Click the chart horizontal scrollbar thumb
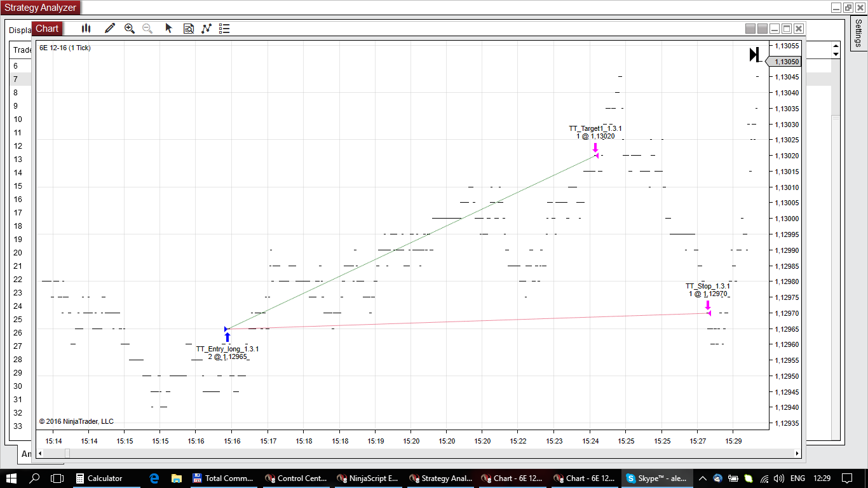Image resolution: width=868 pixels, height=488 pixels. point(67,453)
